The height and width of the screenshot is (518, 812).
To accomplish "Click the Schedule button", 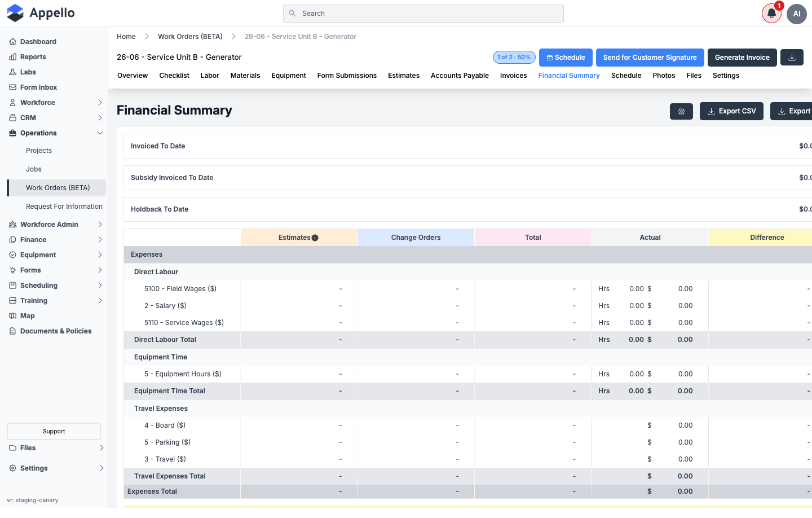I will pos(566,58).
